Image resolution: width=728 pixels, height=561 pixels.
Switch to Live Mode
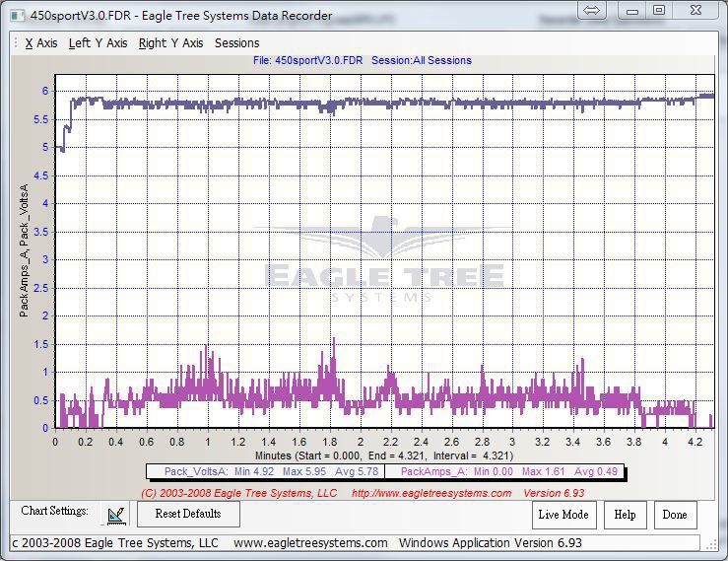(x=563, y=515)
